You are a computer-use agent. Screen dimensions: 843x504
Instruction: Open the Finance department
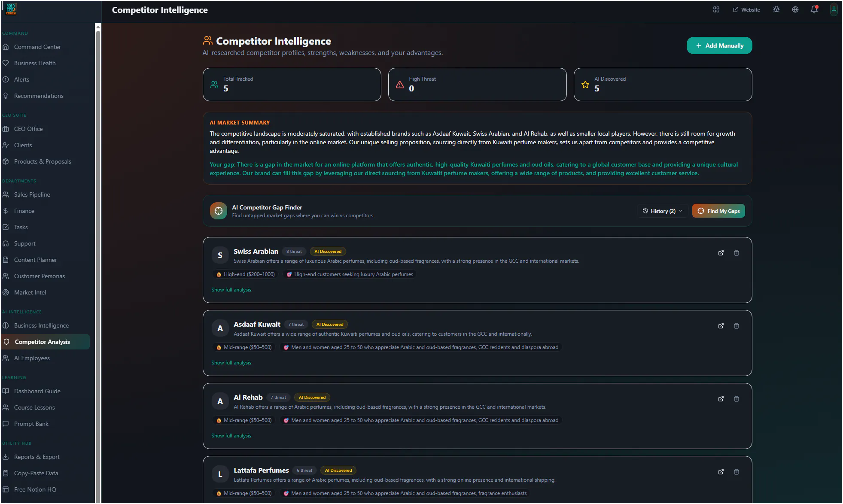(46, 211)
